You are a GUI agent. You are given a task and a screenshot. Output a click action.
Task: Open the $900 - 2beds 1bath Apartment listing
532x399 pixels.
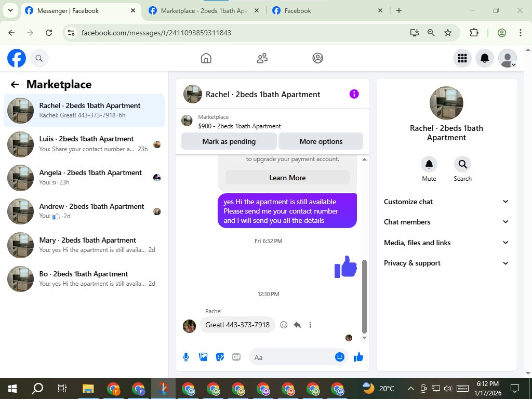240,126
